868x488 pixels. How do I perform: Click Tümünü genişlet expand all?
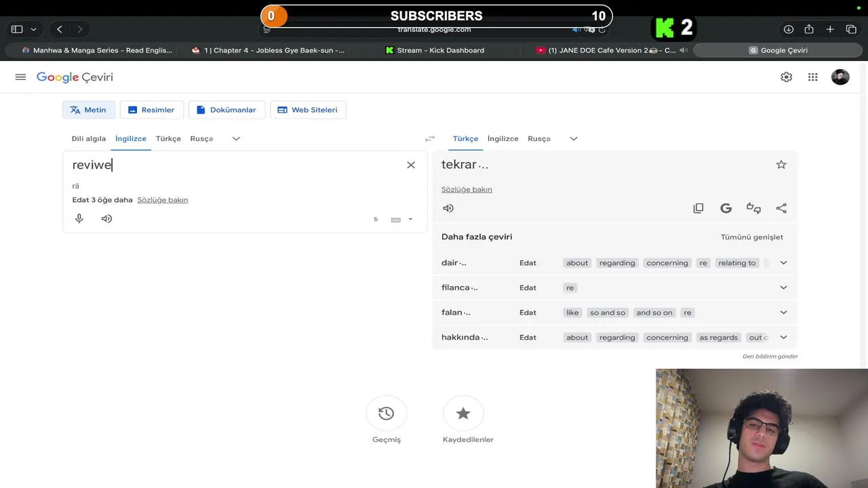point(752,237)
